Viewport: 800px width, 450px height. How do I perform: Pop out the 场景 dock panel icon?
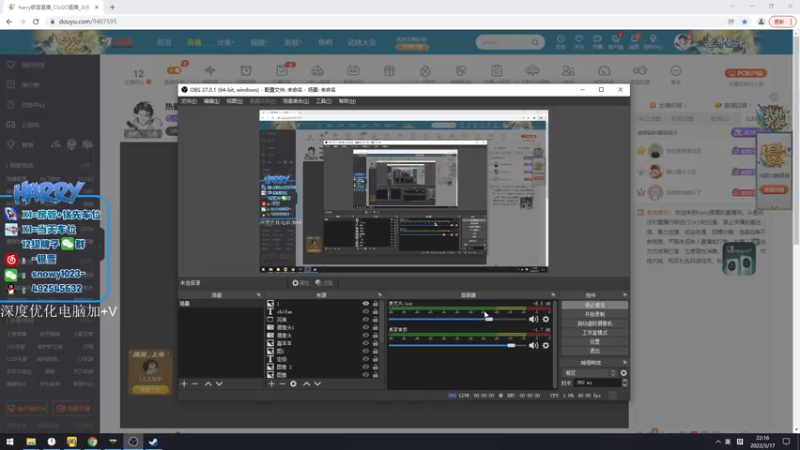(x=258, y=295)
